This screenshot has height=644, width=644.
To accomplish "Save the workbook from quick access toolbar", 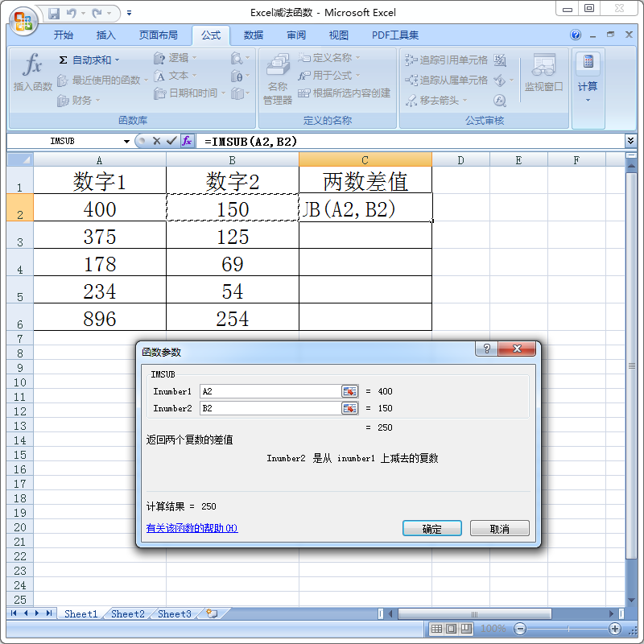I will tap(54, 14).
